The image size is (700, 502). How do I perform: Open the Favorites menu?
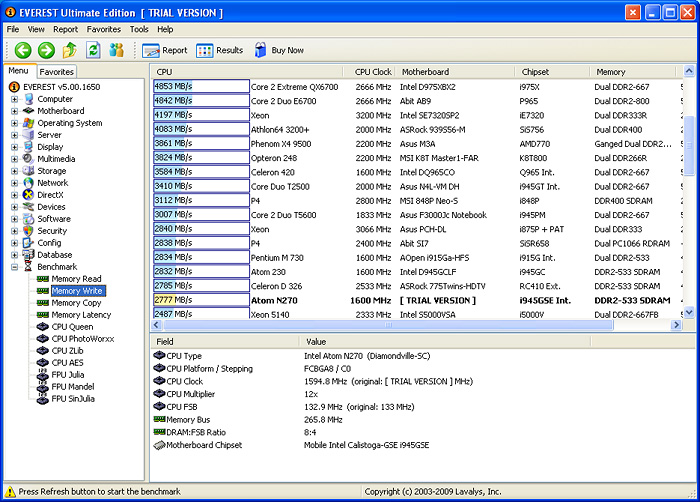(104, 29)
